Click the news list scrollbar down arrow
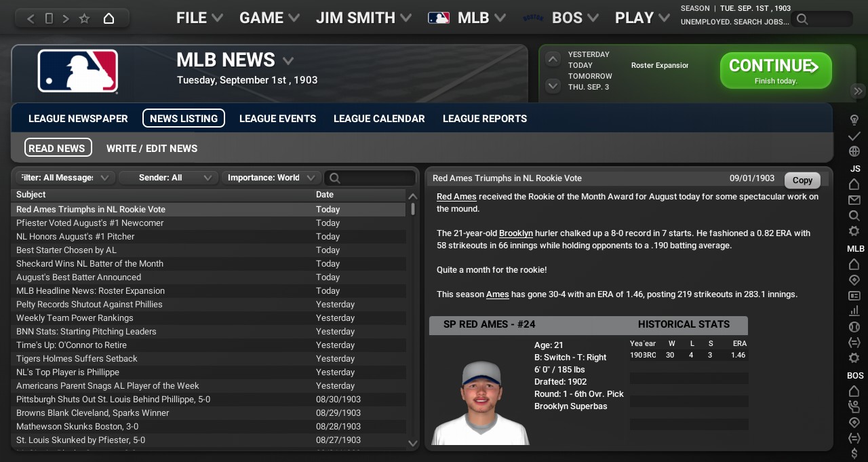Image resolution: width=868 pixels, height=462 pixels. click(412, 443)
